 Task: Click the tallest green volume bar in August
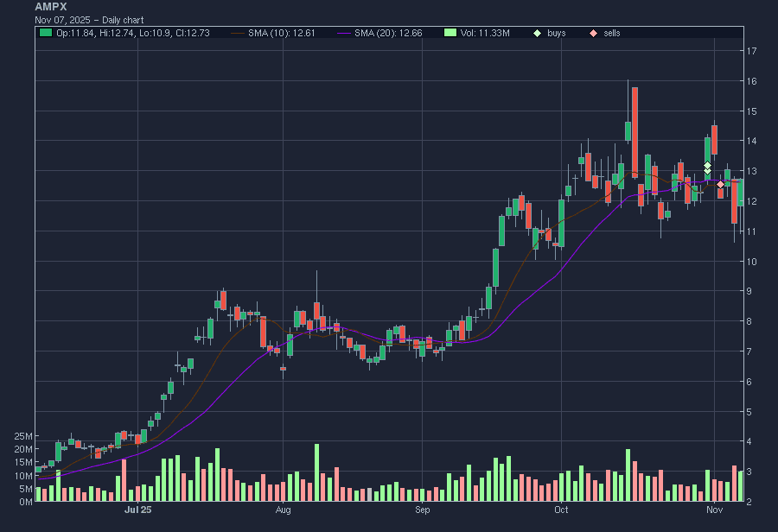[316, 472]
